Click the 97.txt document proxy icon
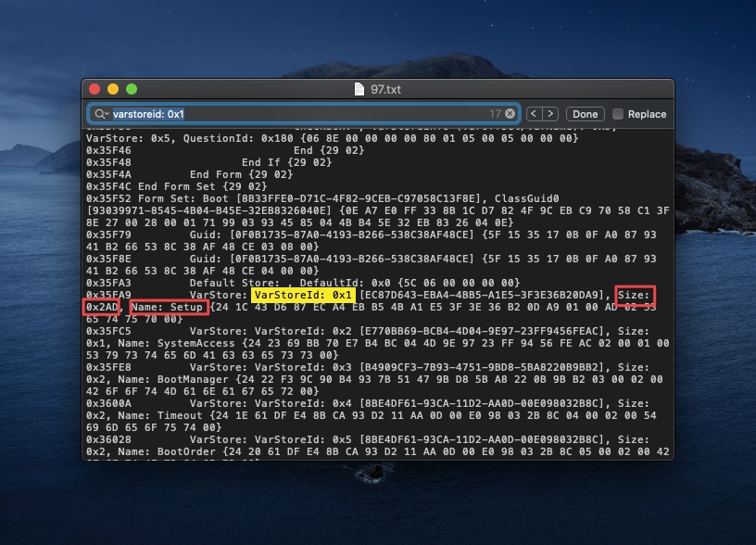756x545 pixels. 359,89
